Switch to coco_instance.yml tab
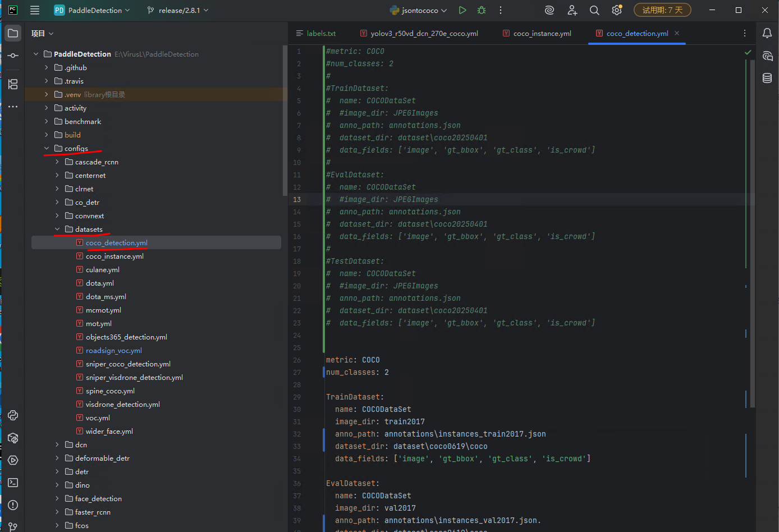 (x=537, y=33)
